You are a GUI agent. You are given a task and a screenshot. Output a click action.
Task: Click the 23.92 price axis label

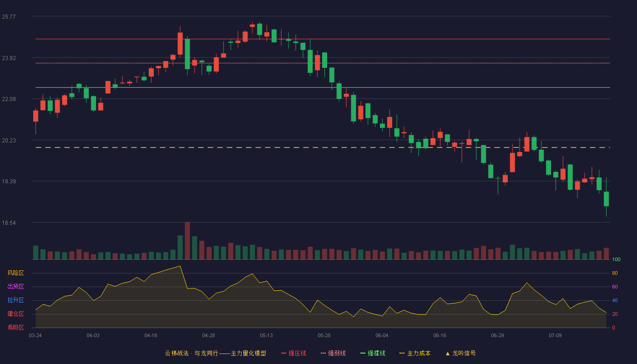pyautogui.click(x=9, y=58)
